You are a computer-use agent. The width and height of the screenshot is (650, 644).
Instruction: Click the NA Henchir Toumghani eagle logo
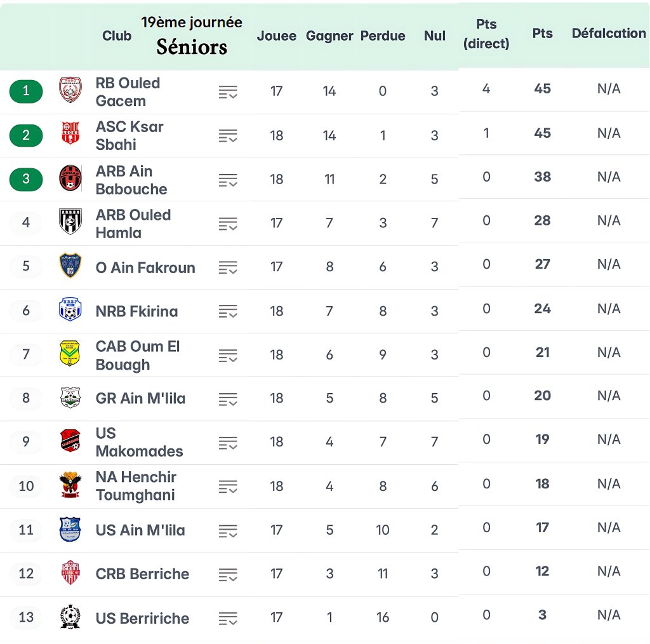70,485
